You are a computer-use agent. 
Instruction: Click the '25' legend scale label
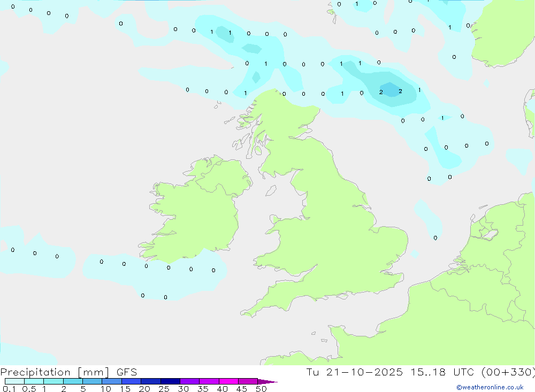pos(164,389)
